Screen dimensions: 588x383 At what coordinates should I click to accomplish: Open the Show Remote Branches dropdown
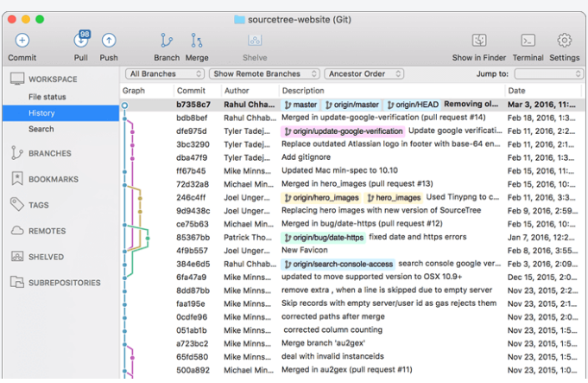264,74
